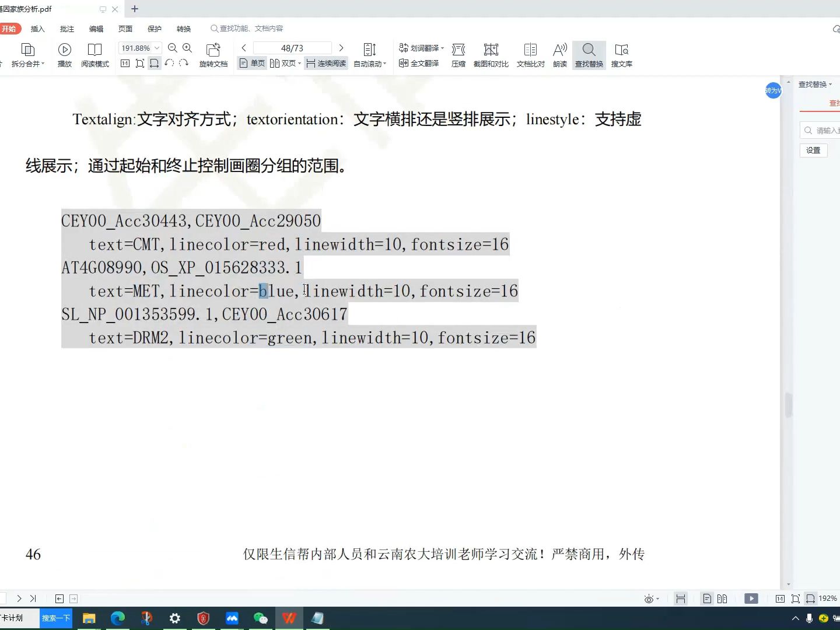
Task: Rotate page clockwise
Action: (184, 63)
